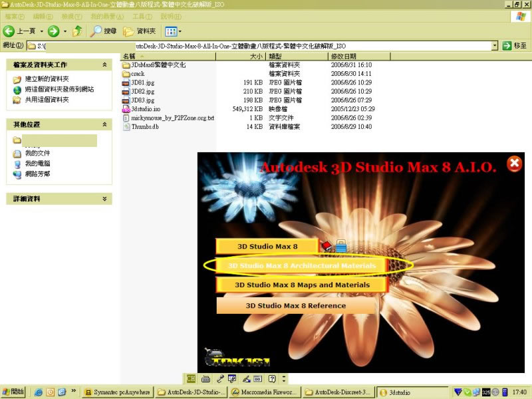
Task: Click the microphone icon on the language bar
Action: tap(220, 378)
